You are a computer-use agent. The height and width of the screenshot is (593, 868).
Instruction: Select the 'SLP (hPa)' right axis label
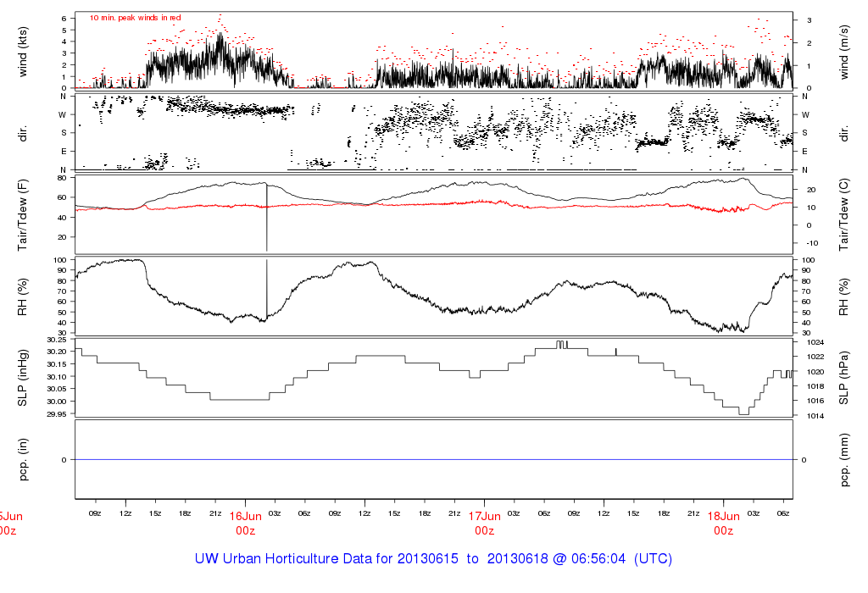844,377
